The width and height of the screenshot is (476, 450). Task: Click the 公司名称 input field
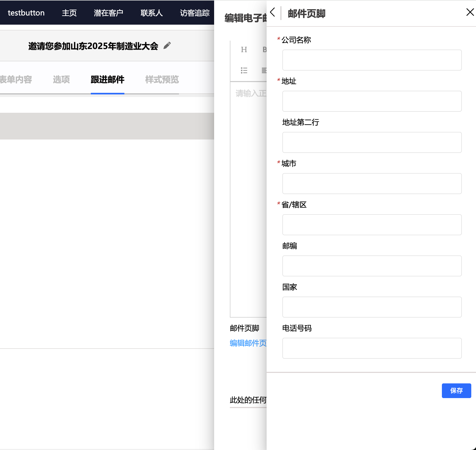372,60
